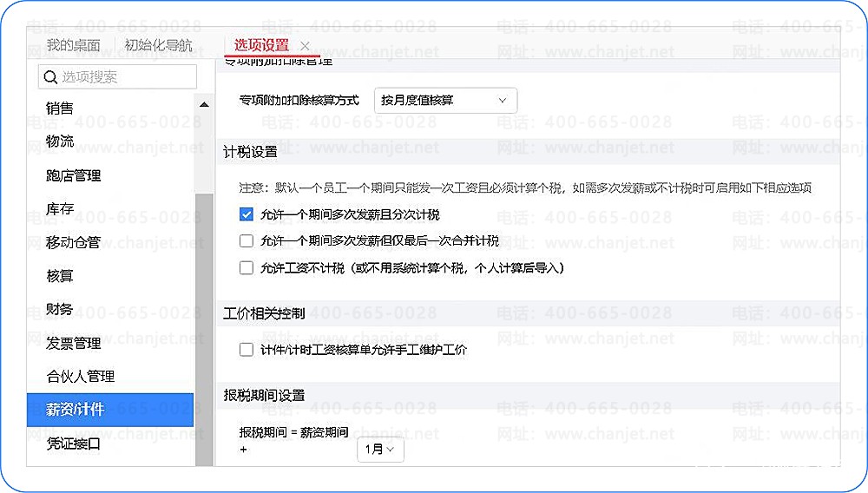
Task: Open 专项附加扣除核算方式 dropdown
Action: point(445,101)
